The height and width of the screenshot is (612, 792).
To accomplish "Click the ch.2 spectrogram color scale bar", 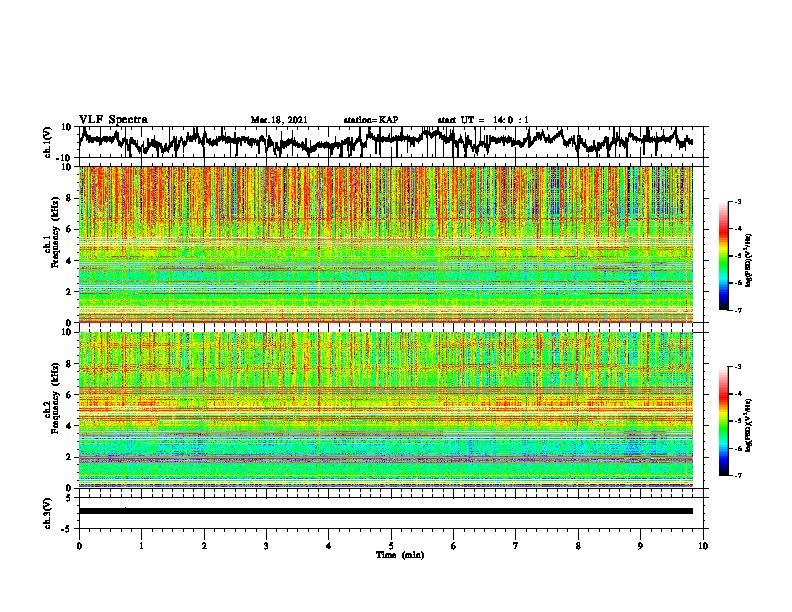I will (723, 421).
